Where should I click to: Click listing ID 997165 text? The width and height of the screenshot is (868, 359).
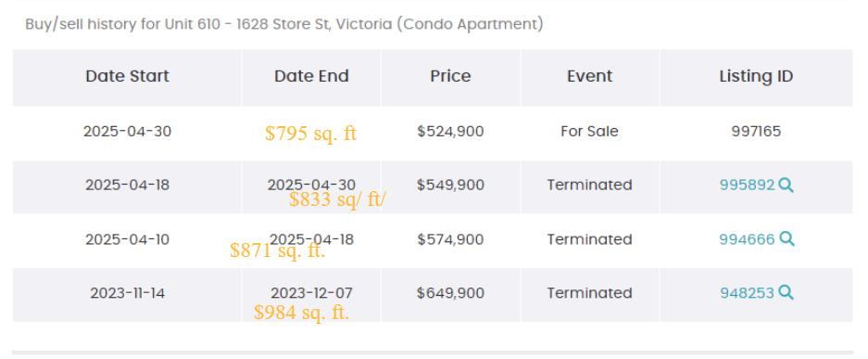tap(756, 132)
